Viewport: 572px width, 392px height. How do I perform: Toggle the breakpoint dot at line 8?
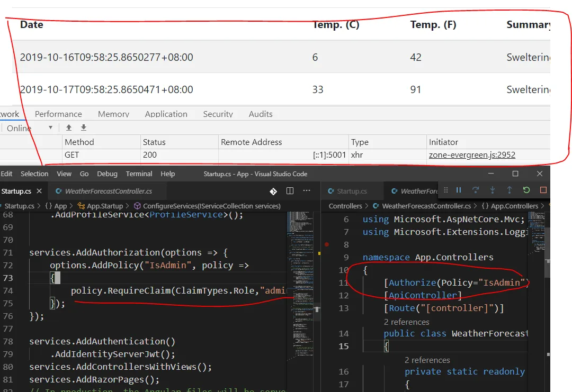click(327, 244)
